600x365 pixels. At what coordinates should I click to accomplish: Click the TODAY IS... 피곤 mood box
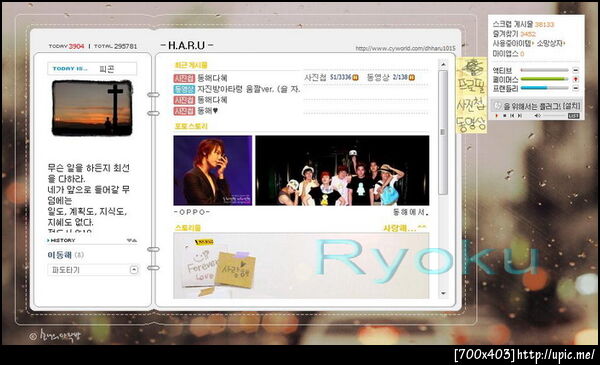pyautogui.click(x=92, y=69)
